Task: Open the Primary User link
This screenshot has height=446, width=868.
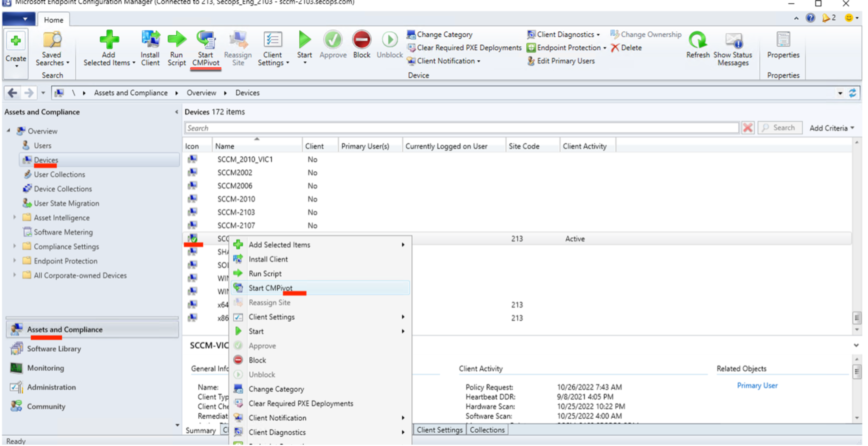Action: click(757, 385)
